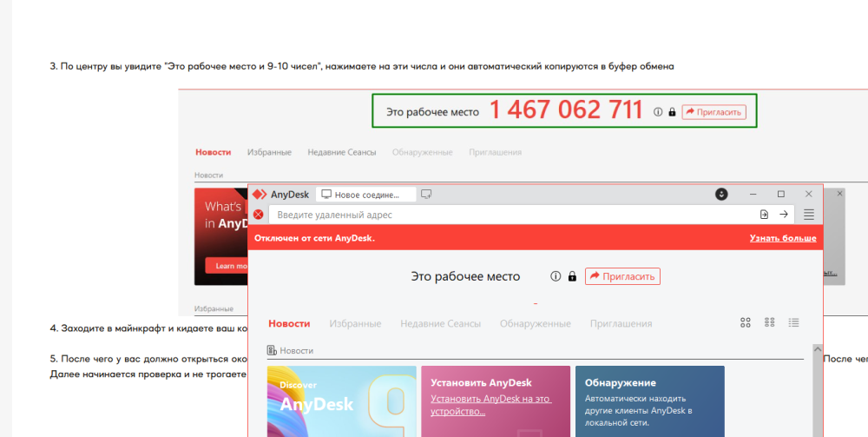The image size is (868, 437).
Task: Click Пригласить button in the front AnyDesk window
Action: click(x=622, y=275)
